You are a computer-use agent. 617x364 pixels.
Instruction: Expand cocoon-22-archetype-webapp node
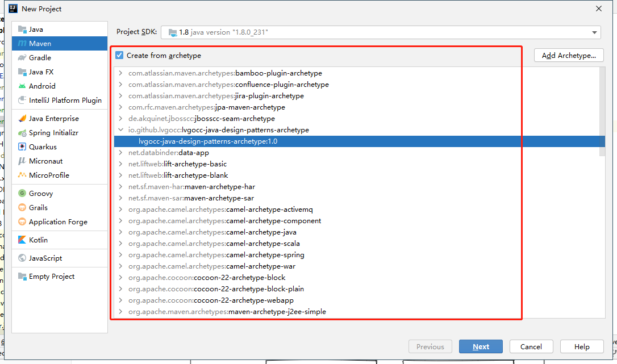[x=120, y=300]
